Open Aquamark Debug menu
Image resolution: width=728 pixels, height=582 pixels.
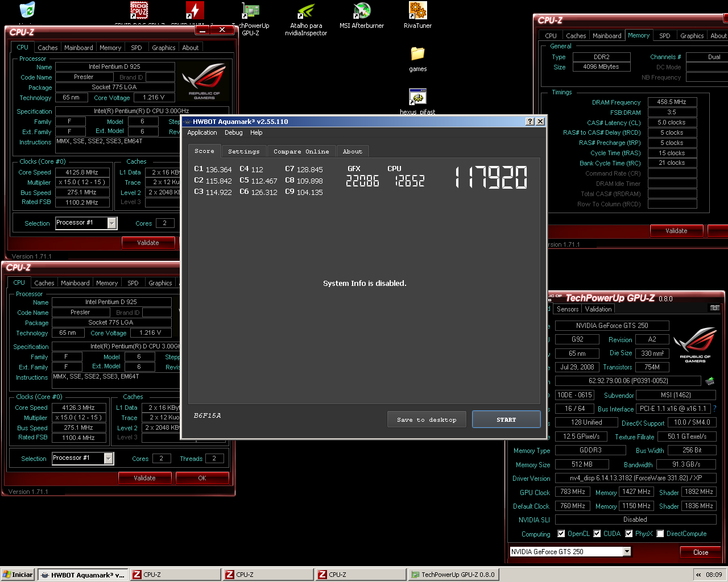pyautogui.click(x=233, y=132)
